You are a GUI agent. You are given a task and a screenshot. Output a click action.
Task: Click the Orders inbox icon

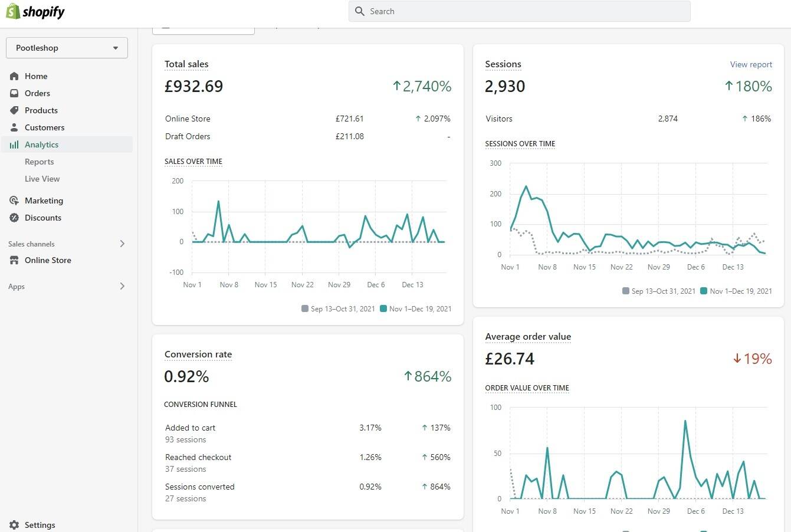14,93
